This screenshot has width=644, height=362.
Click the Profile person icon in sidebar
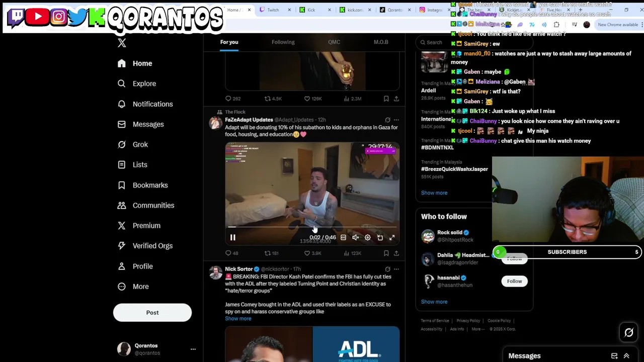(x=121, y=266)
